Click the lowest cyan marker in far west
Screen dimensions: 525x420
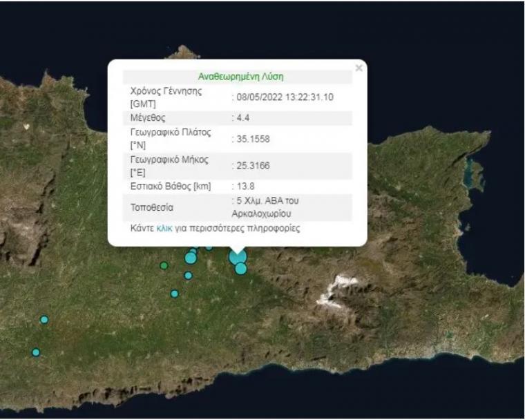click(36, 352)
